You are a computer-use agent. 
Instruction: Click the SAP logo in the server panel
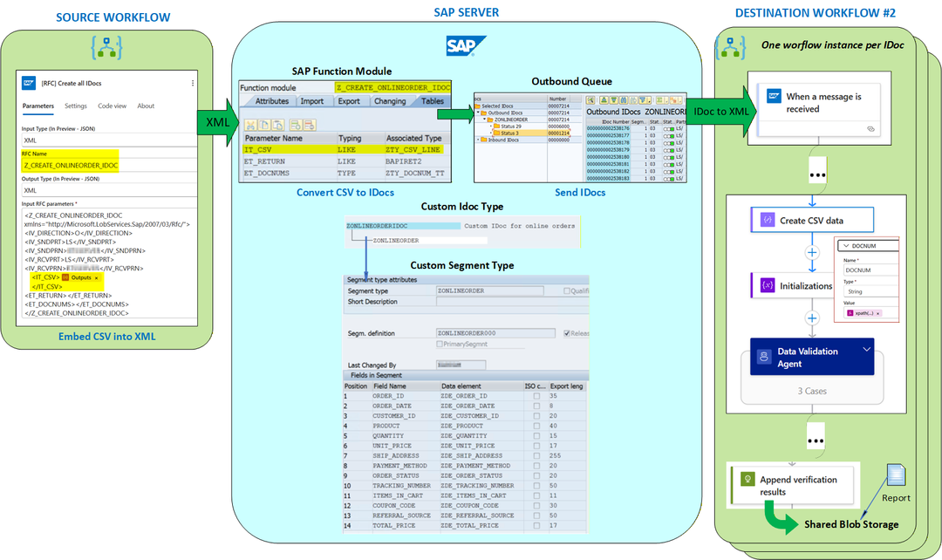(466, 45)
